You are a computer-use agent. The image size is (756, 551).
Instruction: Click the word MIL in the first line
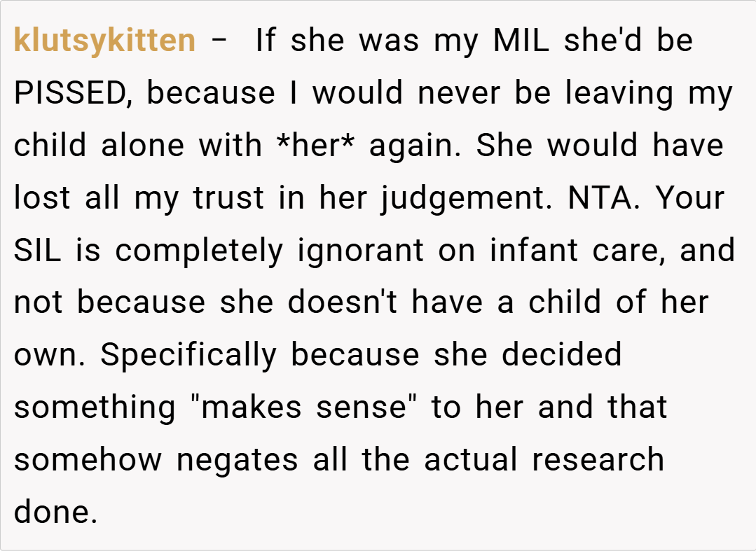[519, 41]
